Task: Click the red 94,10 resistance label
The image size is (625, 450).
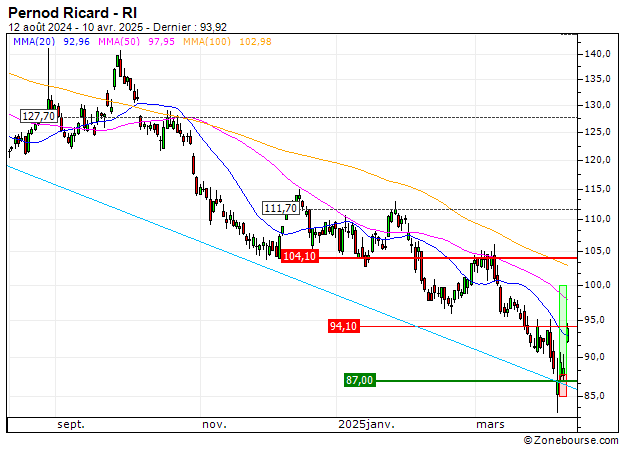Action: pos(343,326)
